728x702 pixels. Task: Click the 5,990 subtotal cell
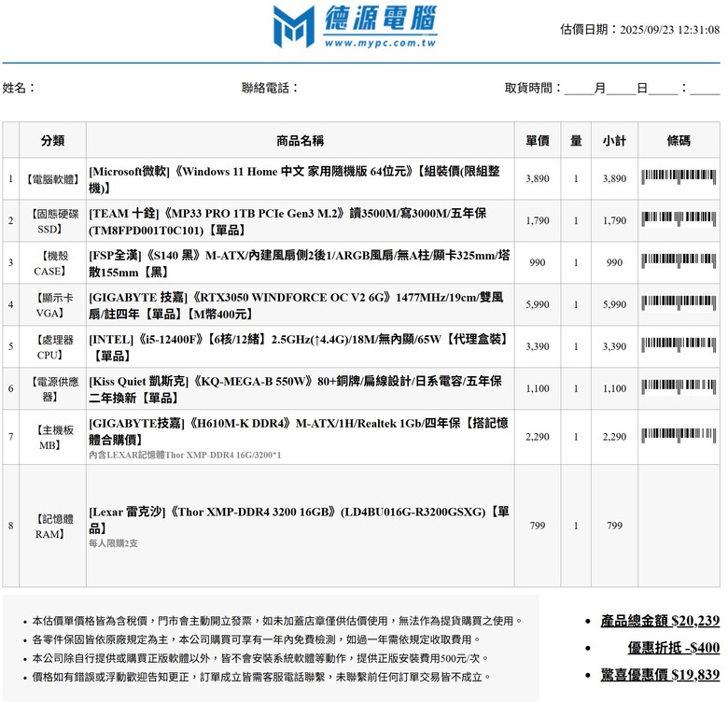click(614, 304)
